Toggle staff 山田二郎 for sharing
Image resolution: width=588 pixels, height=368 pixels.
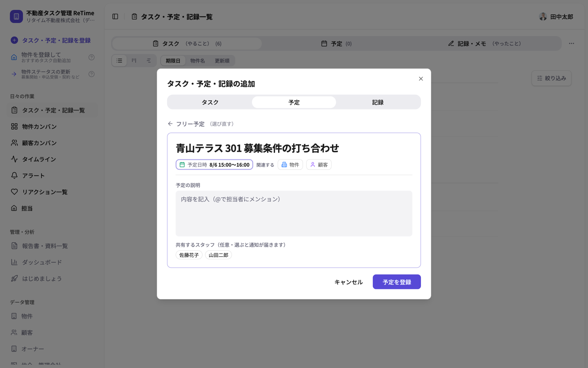pos(218,255)
